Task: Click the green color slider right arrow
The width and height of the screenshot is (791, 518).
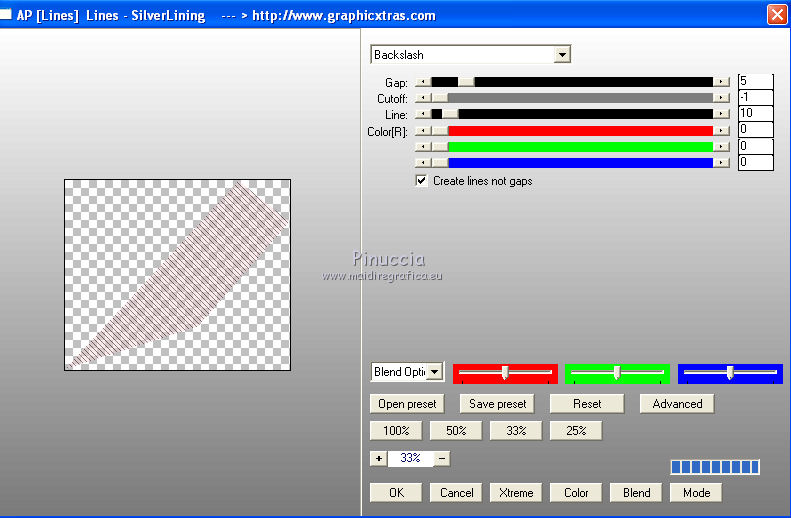Action: 721,147
